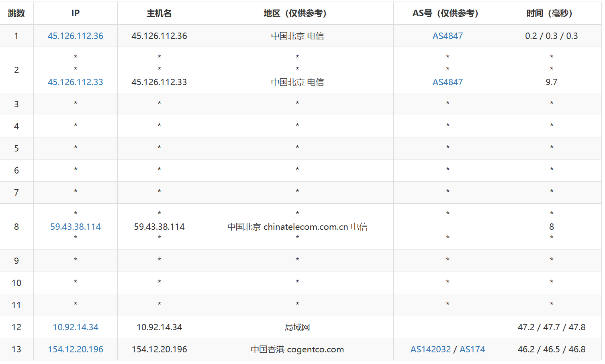Viewport: 605px width, 364px height.
Task: Click time value 9.7 in hop 2
Action: coord(552,82)
